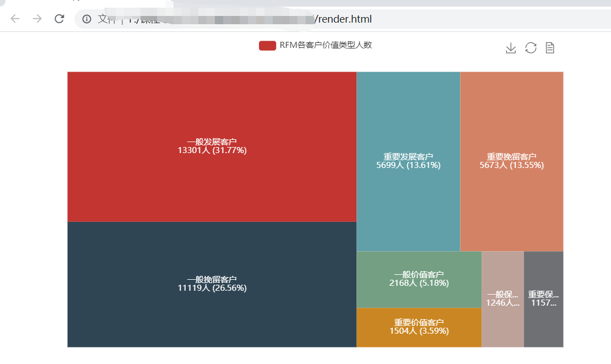Click the file info icon in address bar
Screen dimensions: 611x364
click(x=86, y=19)
